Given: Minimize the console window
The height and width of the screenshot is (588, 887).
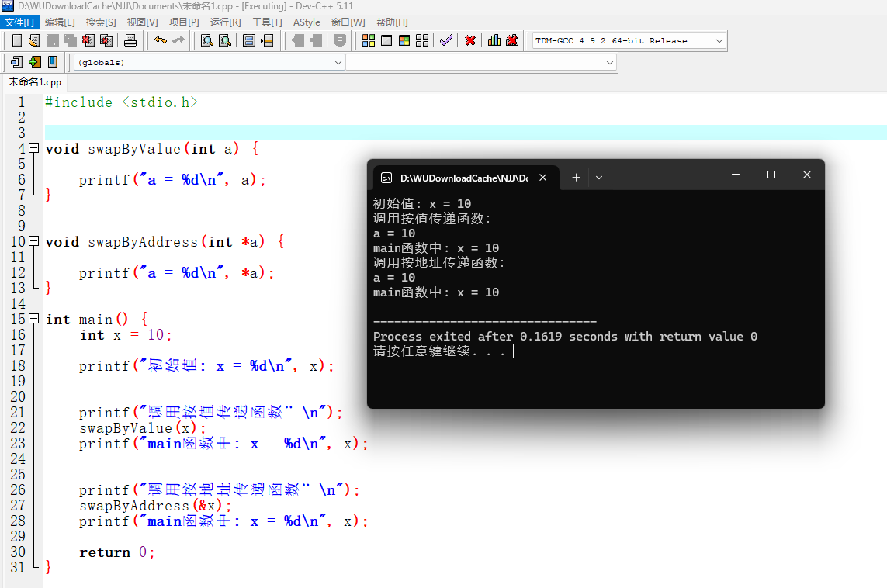Looking at the screenshot, I should pos(736,175).
